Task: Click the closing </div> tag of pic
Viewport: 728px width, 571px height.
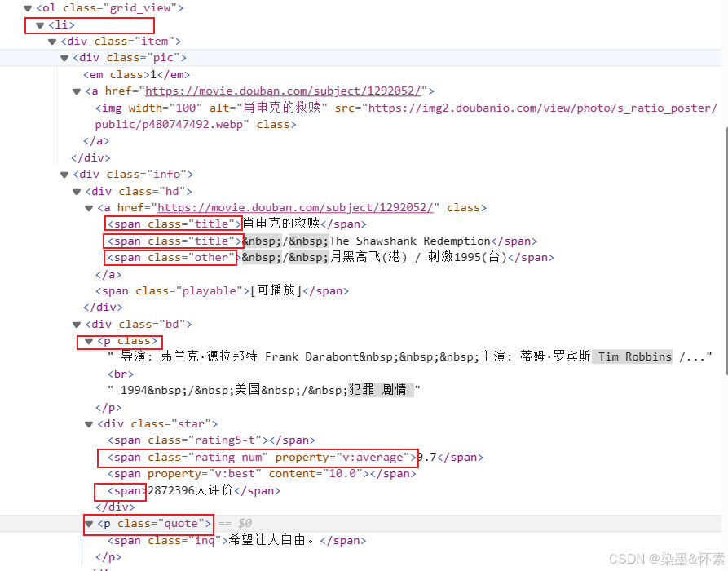Action: click(90, 158)
